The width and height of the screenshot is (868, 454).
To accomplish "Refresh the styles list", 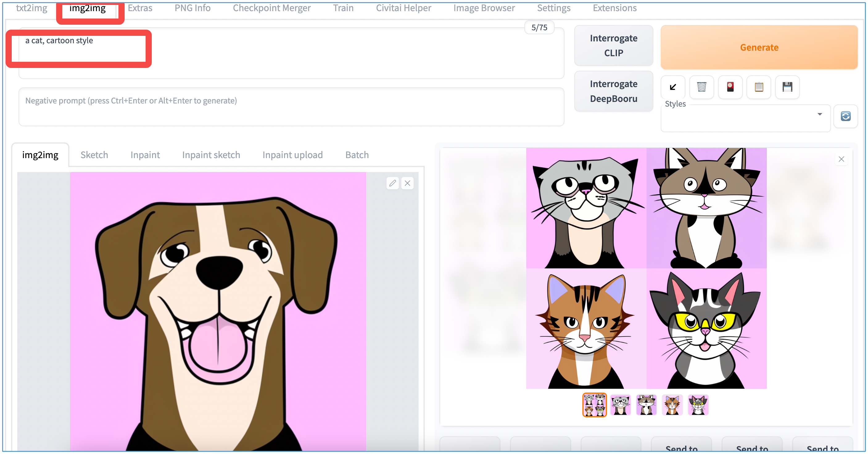I will 845,116.
